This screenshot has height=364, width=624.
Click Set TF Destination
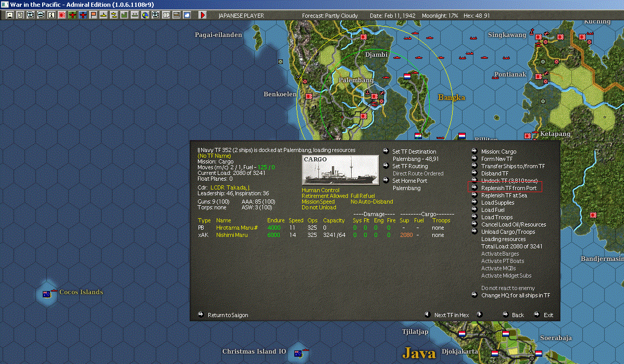[x=414, y=152]
